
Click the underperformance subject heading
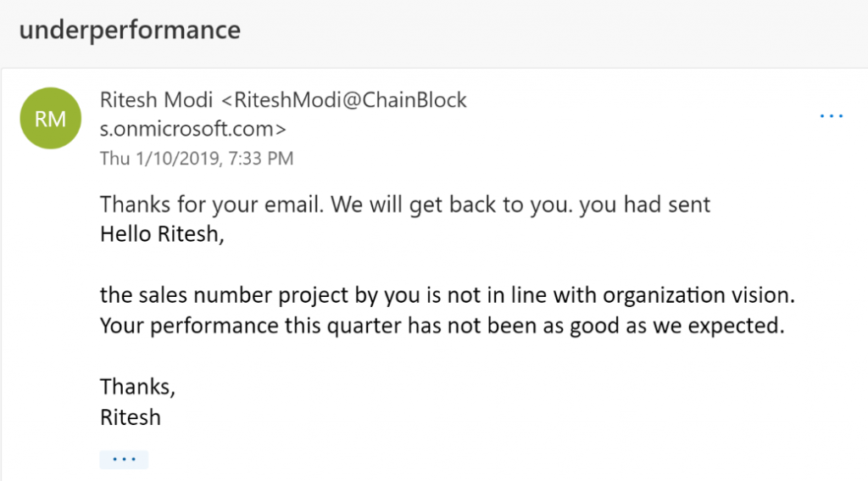(x=130, y=30)
